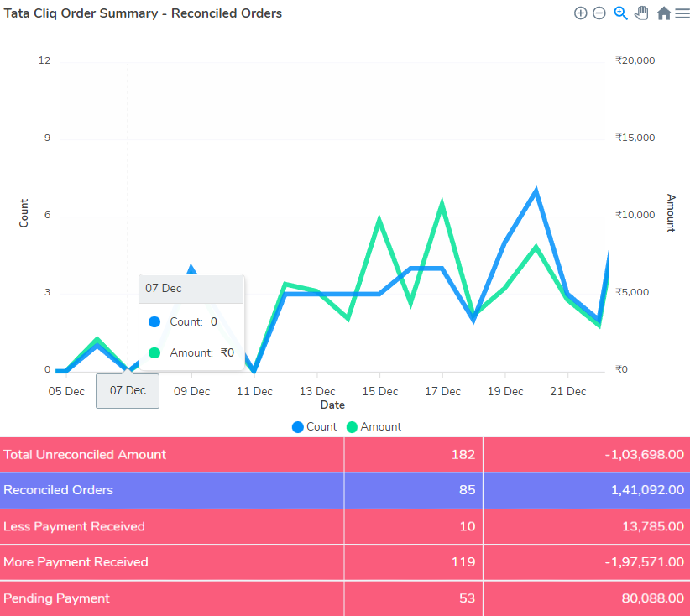The width and height of the screenshot is (690, 616).
Task: Click the zoom out minus icon
Action: click(x=599, y=13)
